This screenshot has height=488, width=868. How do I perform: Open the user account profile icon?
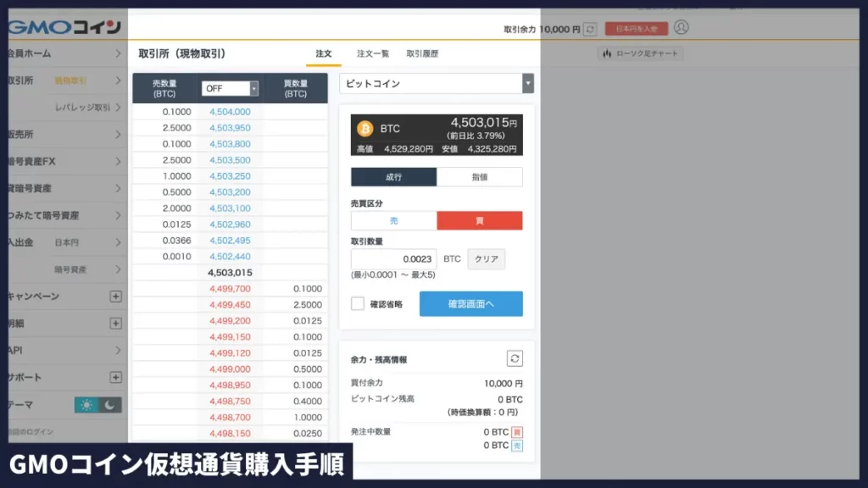[x=682, y=27]
